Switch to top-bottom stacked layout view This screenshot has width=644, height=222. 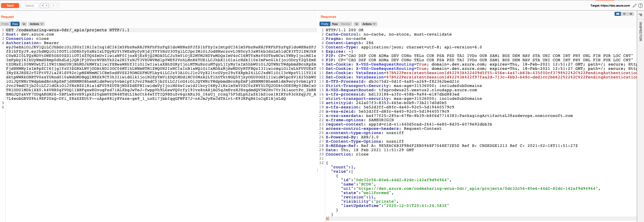click(624, 14)
